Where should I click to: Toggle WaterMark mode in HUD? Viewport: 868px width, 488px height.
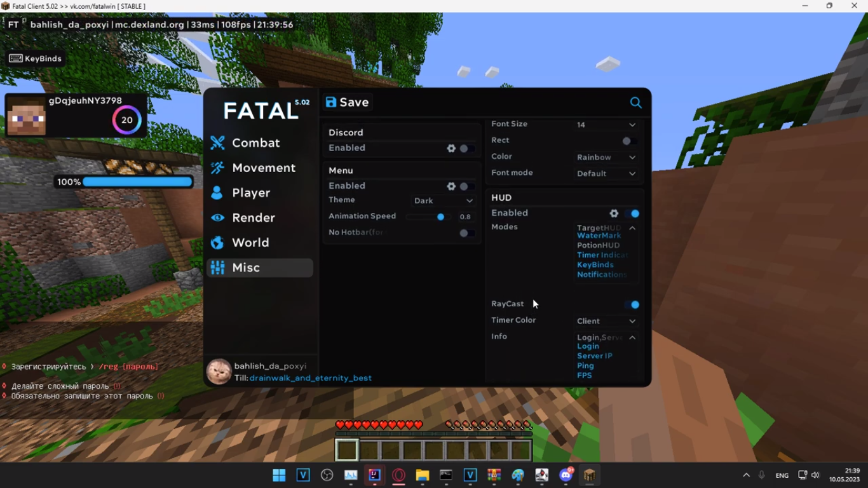(x=599, y=236)
